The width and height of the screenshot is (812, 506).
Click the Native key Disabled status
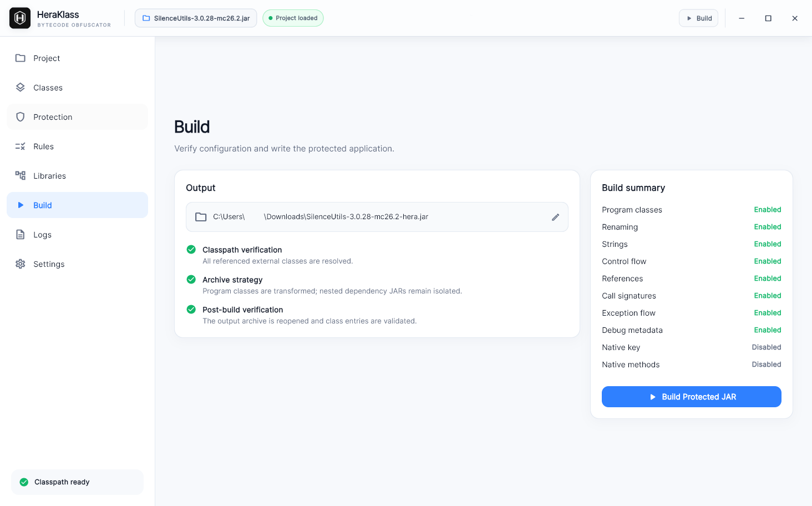click(x=767, y=347)
